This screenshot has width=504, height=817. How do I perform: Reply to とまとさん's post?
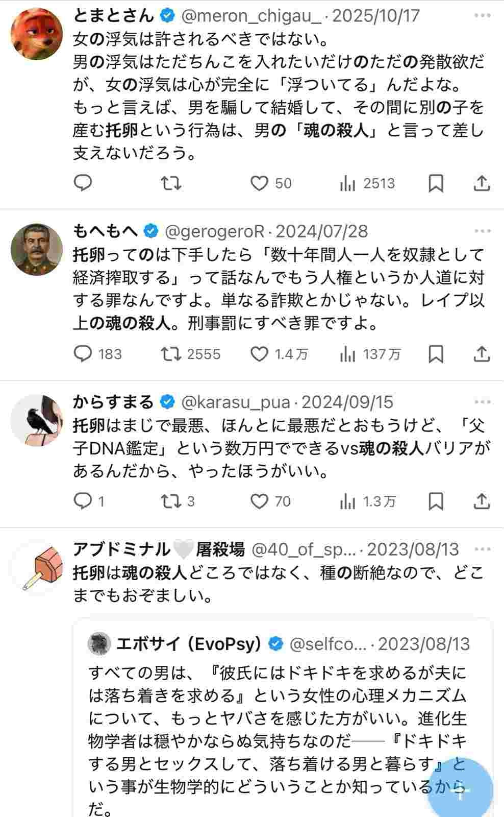[83, 183]
